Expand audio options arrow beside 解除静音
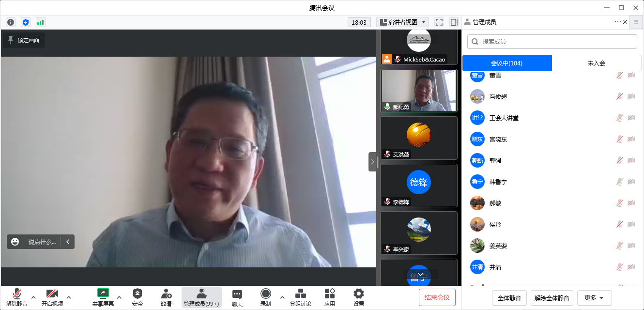644x310 pixels. (33, 297)
